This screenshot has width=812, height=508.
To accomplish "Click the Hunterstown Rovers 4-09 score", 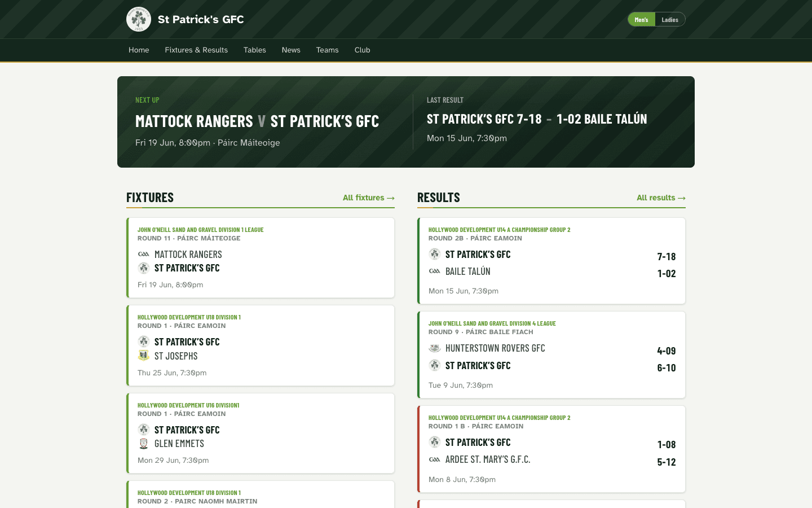I will click(667, 351).
